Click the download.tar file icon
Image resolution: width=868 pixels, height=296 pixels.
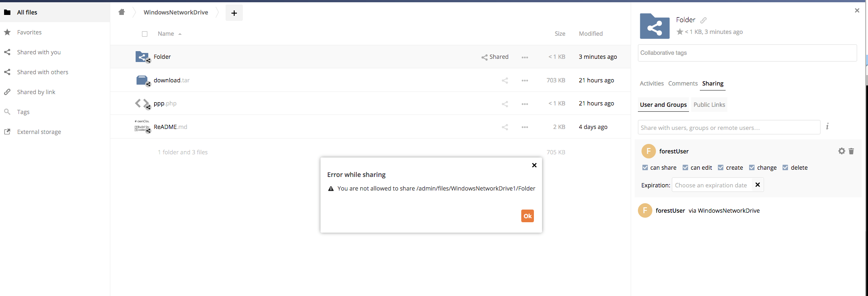pyautogui.click(x=142, y=80)
